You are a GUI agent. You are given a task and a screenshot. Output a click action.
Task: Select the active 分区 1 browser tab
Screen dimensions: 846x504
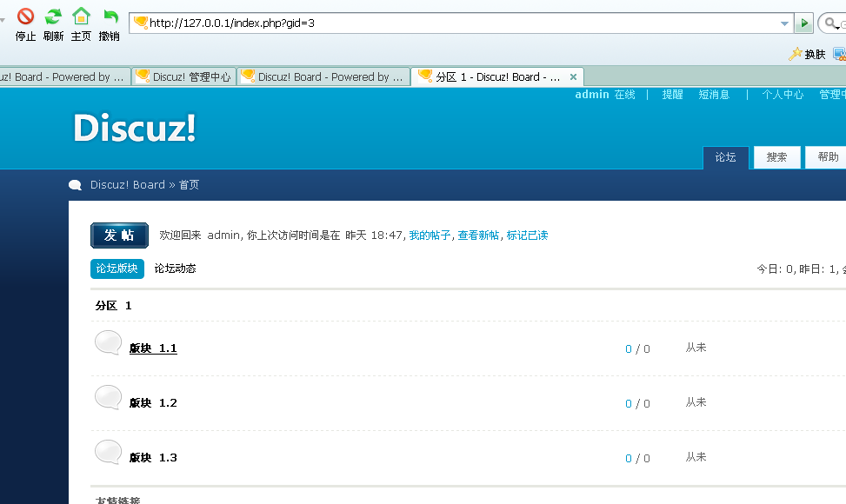(496, 77)
